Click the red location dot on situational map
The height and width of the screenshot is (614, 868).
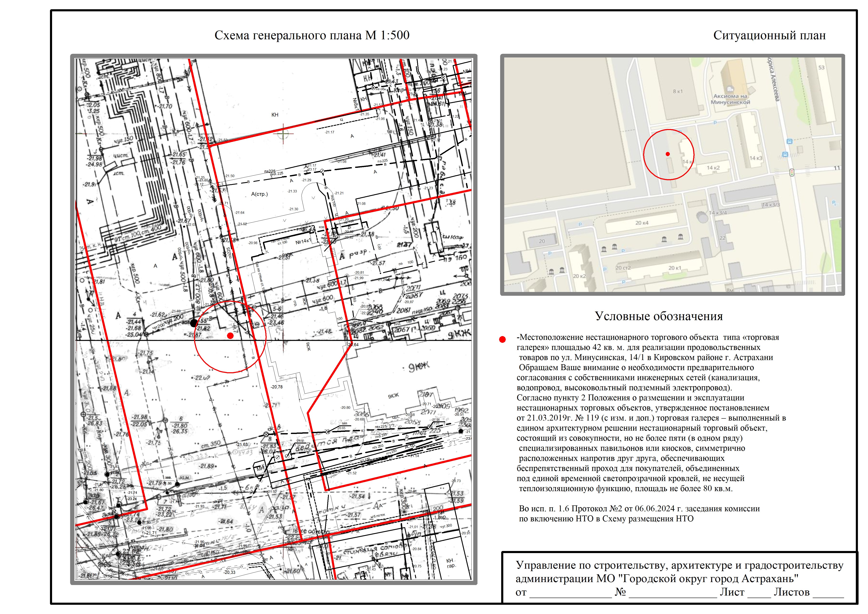[x=668, y=154]
